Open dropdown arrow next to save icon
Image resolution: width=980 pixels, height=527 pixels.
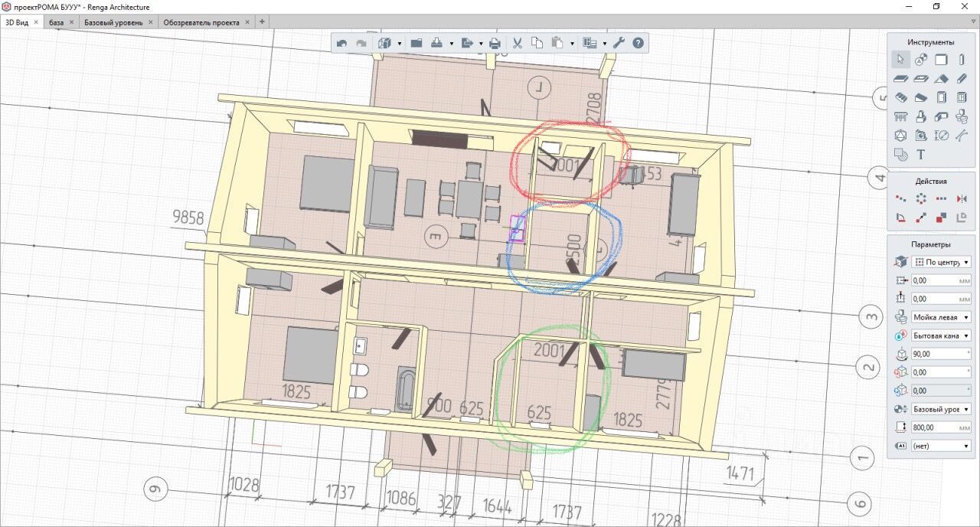point(452,44)
